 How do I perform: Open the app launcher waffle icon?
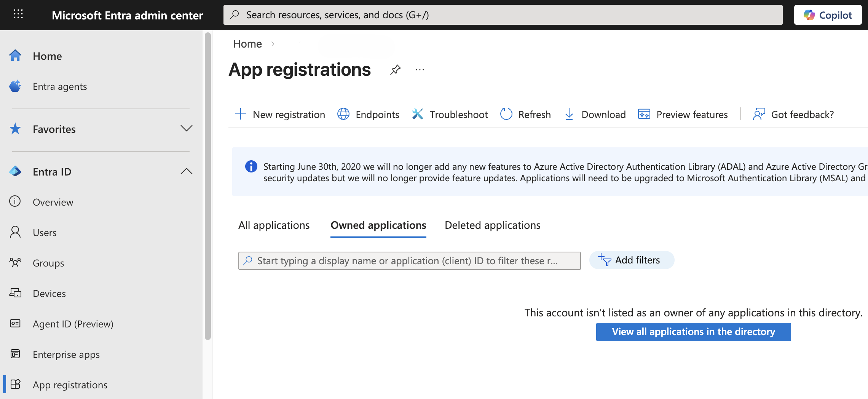click(18, 14)
